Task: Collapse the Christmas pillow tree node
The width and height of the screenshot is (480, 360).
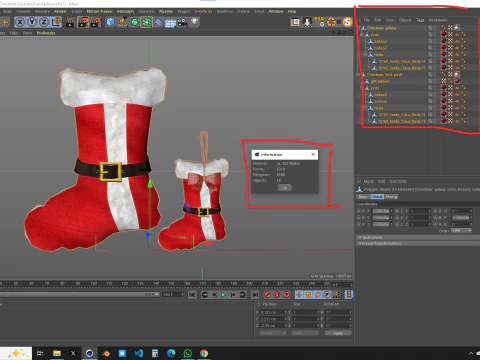Action: pyautogui.click(x=359, y=28)
